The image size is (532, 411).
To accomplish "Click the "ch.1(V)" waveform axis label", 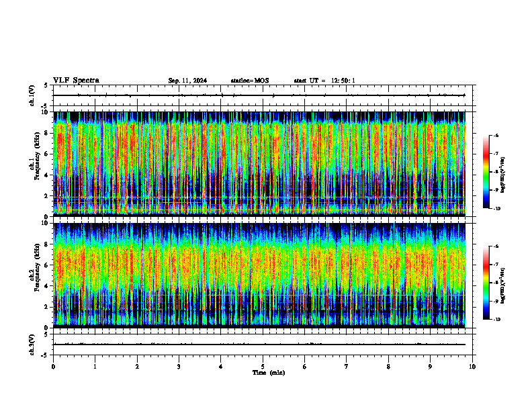I will pyautogui.click(x=32, y=95).
